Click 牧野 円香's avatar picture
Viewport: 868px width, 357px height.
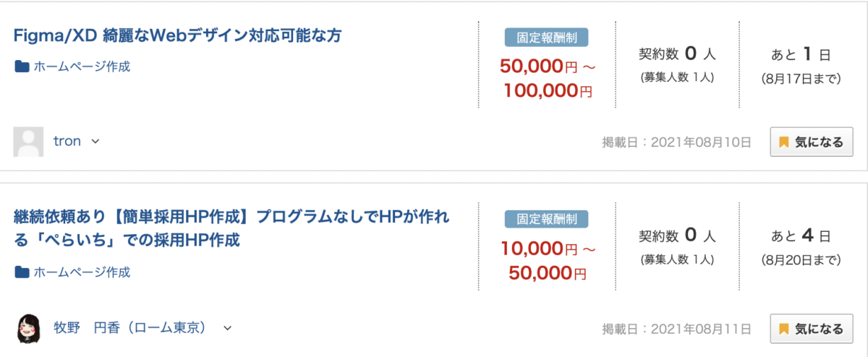[28, 329]
